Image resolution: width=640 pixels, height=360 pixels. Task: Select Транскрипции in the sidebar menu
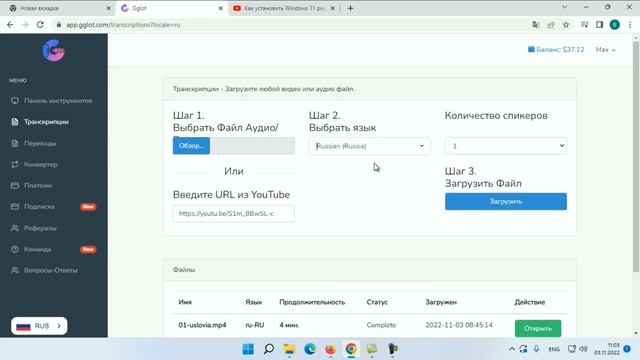pyautogui.click(x=46, y=122)
